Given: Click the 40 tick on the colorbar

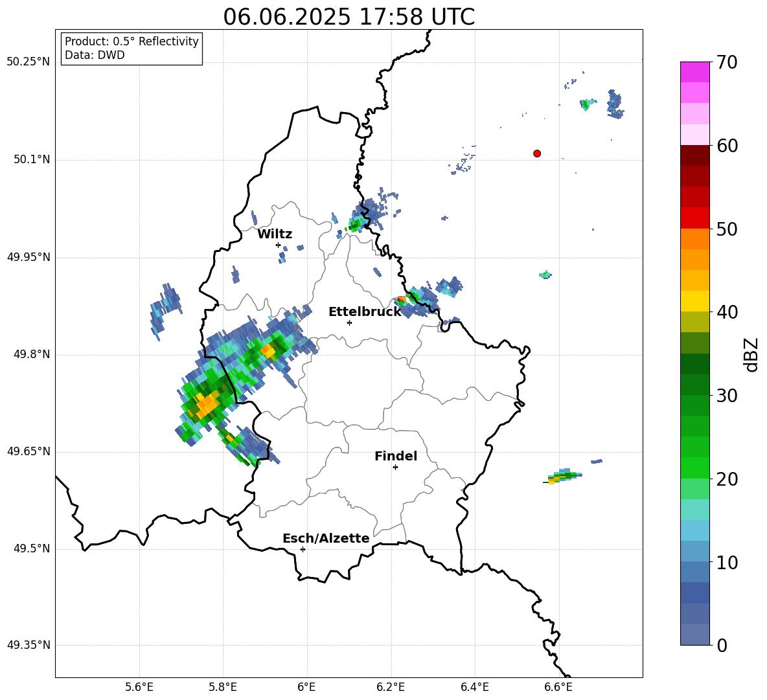Looking at the screenshot, I should (x=727, y=312).
